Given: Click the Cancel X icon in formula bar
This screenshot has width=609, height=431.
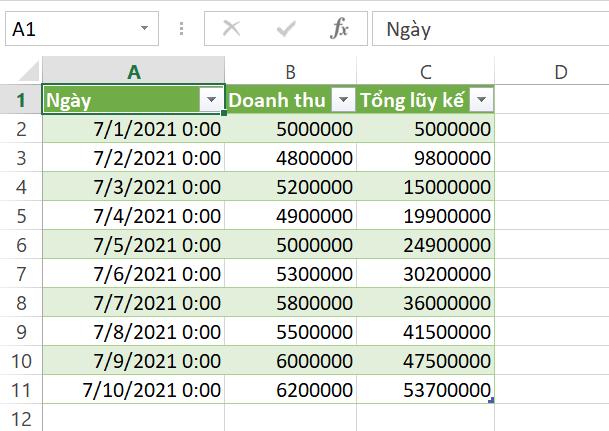Looking at the screenshot, I should [231, 28].
